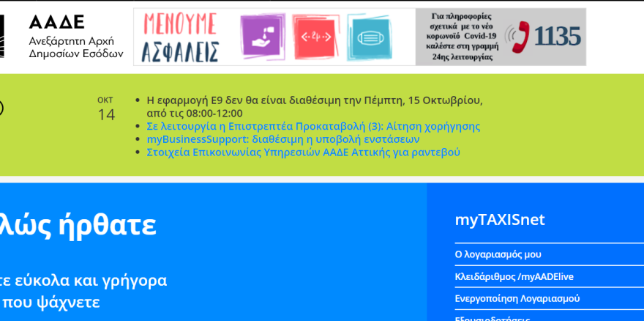Open Ενεργοποίηση Λογαριασμού menu entry
644x321 pixels.
tap(517, 298)
